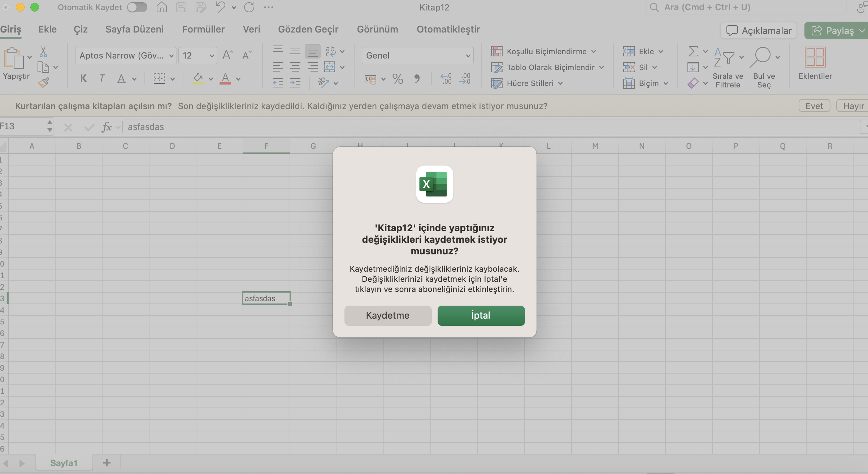Expand Tablo Olarak Biçimlendir dropdown

coord(602,68)
